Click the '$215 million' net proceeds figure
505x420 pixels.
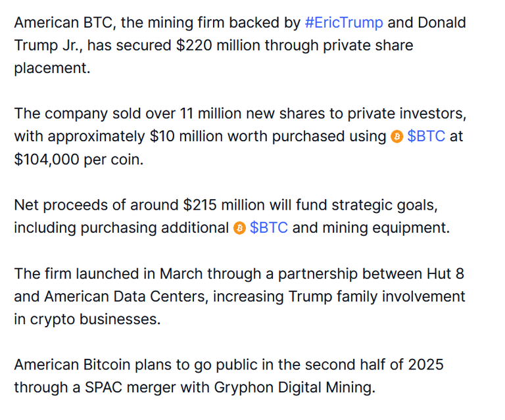224,205
